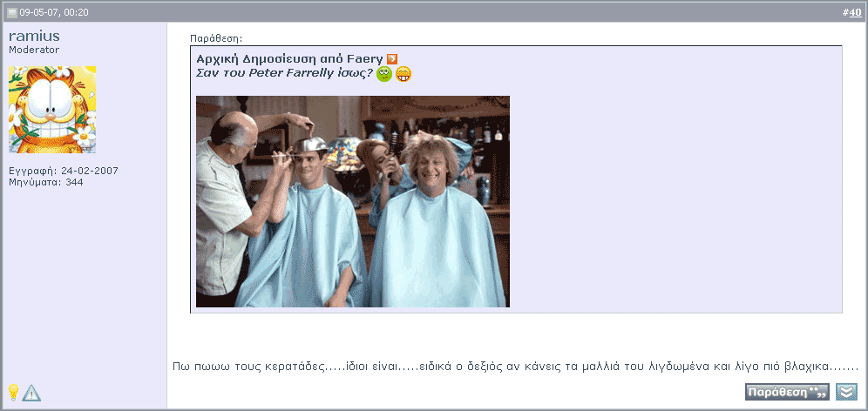
Task: Select the 'Μηνύματα: 344' text
Action: (x=46, y=181)
